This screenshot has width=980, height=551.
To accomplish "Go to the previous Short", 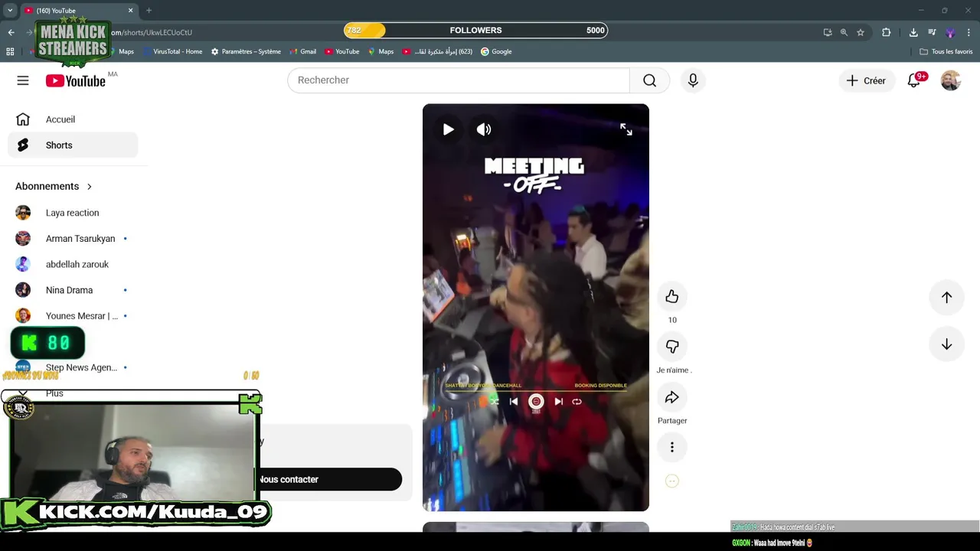I will click(x=946, y=298).
